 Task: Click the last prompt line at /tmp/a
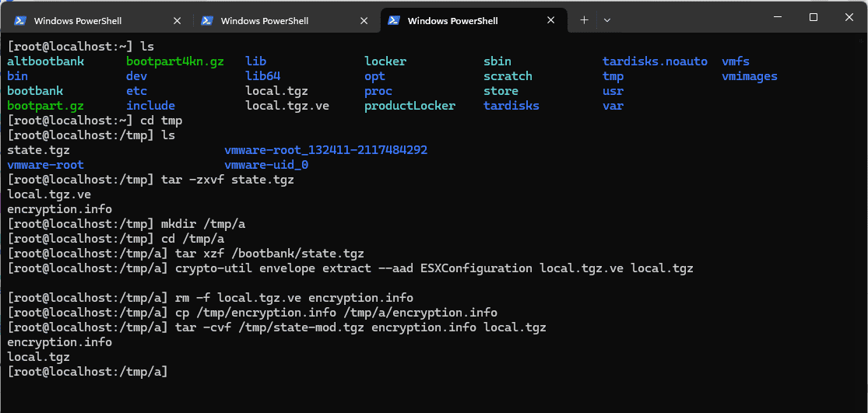click(87, 372)
